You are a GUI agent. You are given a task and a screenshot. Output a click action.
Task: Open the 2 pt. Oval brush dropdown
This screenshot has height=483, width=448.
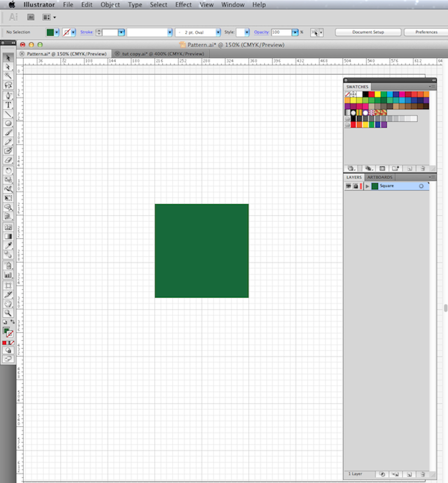(218, 32)
